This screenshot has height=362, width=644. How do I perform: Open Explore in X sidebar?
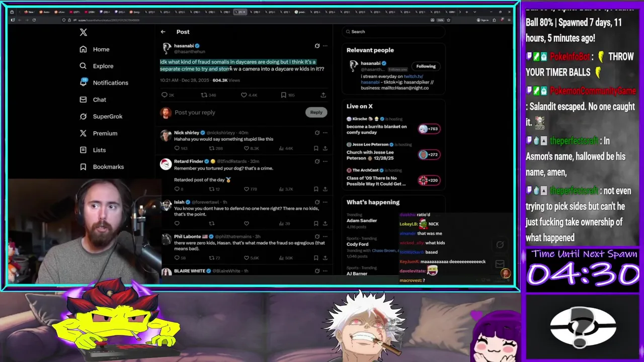pos(97,66)
